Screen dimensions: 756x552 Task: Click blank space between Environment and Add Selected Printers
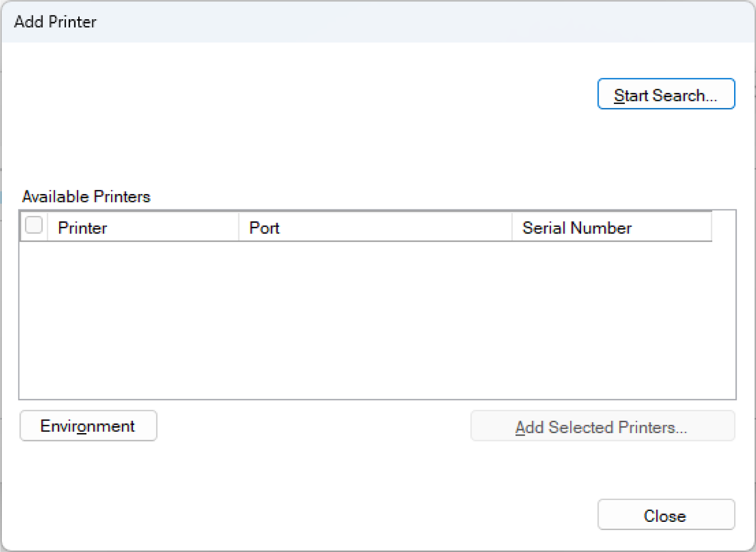tap(313, 426)
